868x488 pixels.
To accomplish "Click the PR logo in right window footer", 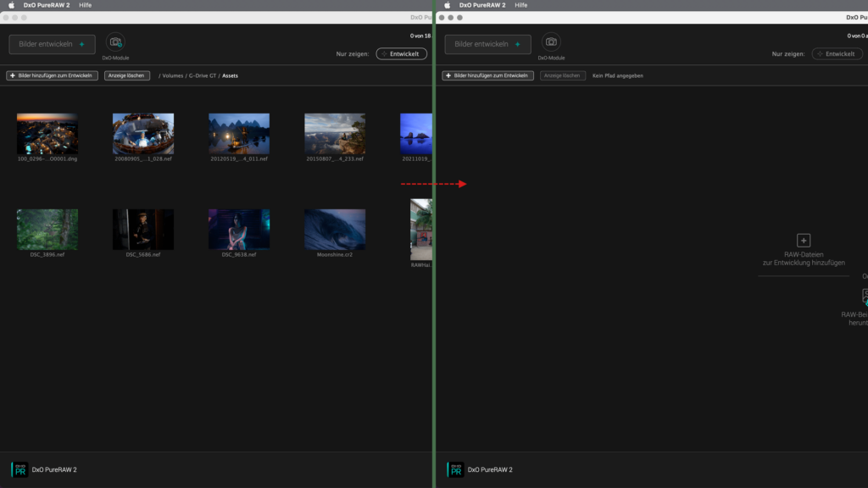I will [x=455, y=469].
